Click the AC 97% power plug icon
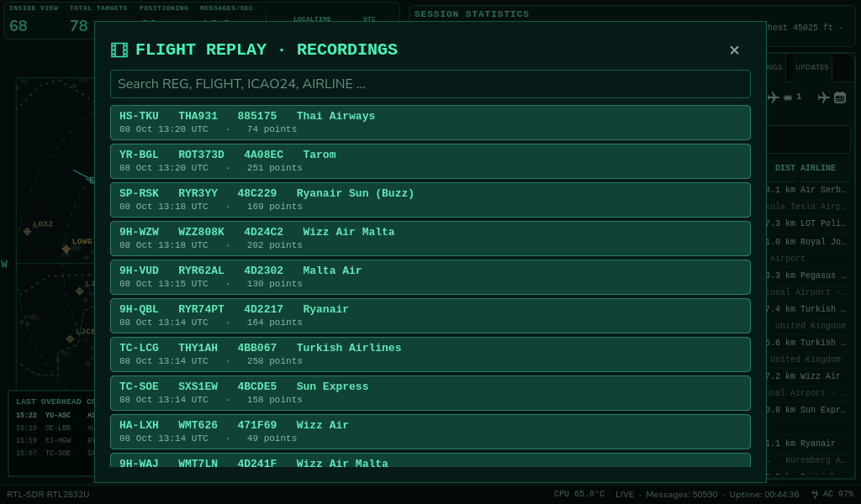 (x=815, y=494)
